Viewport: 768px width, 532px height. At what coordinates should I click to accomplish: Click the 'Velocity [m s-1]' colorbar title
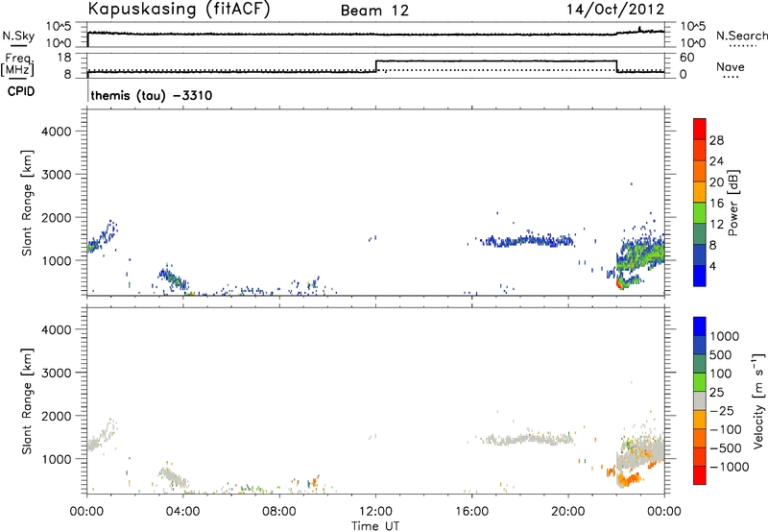point(758,400)
